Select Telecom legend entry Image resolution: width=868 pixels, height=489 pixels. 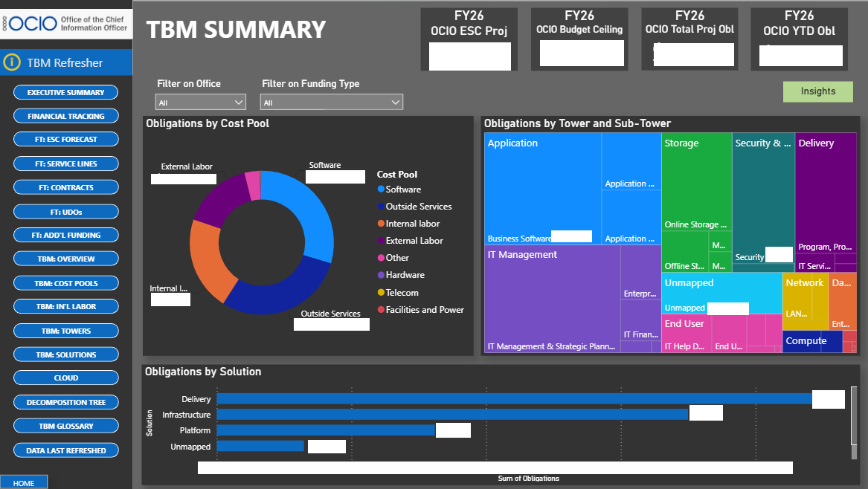398,293
